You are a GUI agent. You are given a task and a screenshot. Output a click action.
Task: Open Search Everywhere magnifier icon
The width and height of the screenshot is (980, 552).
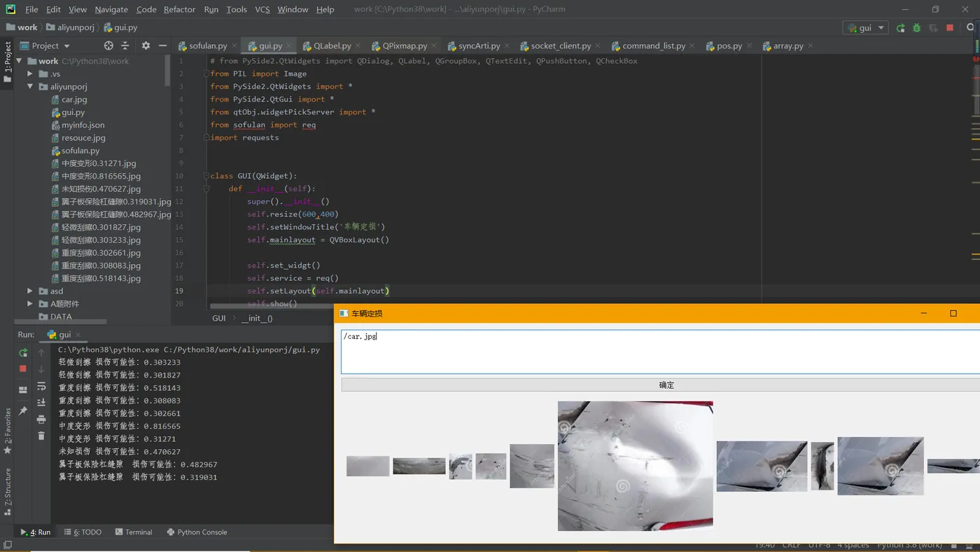971,28
